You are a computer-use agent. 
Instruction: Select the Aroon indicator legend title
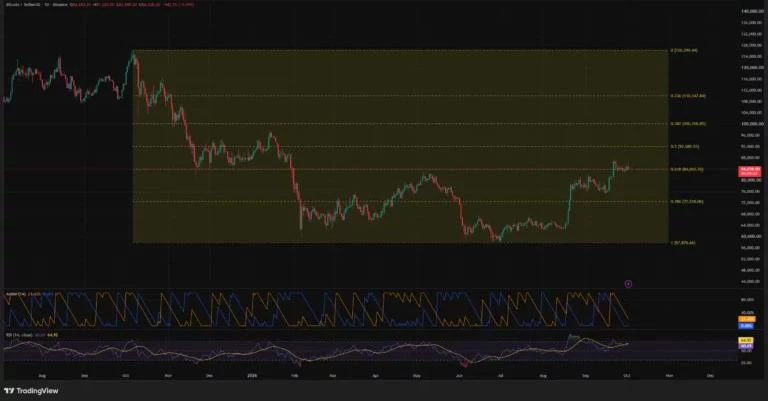tap(16, 294)
